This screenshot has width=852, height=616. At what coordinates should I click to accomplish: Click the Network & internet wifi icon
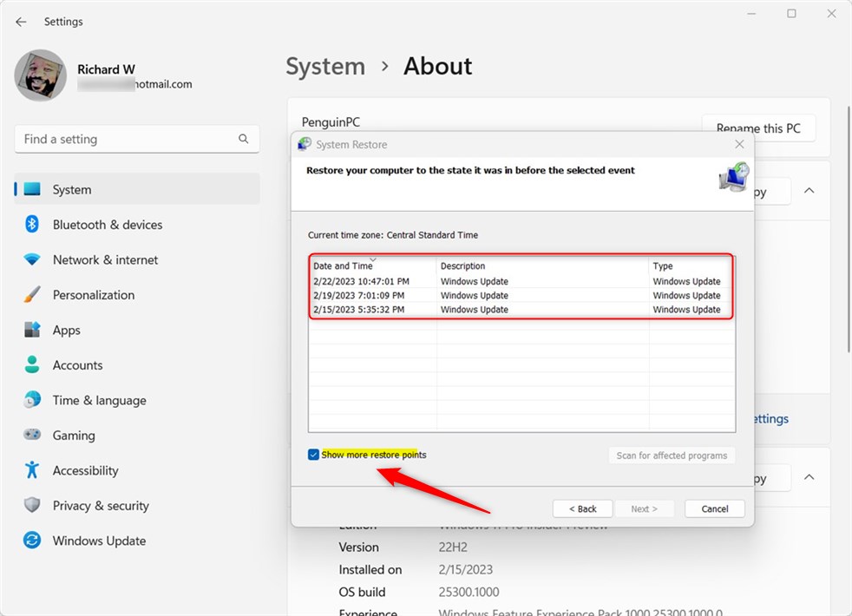[x=32, y=259]
